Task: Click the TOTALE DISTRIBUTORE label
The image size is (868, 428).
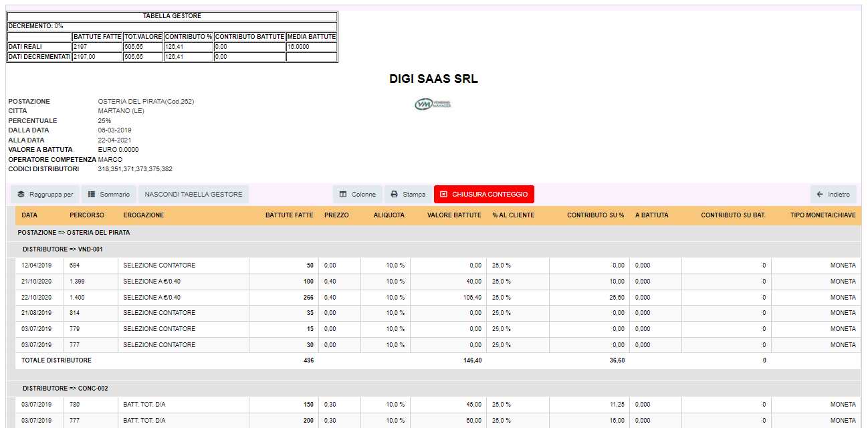Action: [x=57, y=360]
